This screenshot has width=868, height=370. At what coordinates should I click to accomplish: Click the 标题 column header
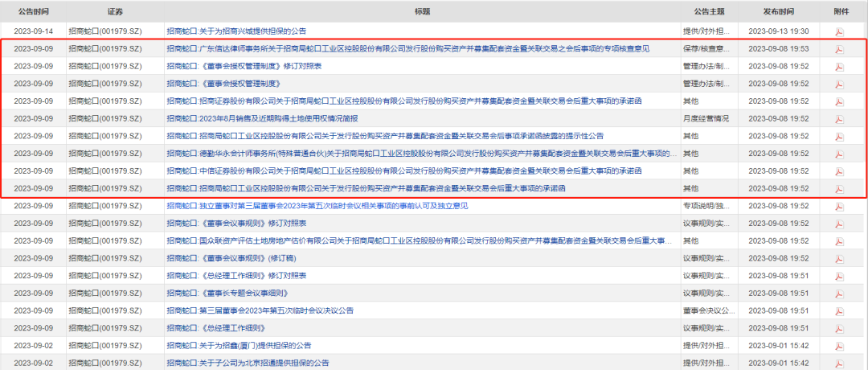click(x=423, y=11)
